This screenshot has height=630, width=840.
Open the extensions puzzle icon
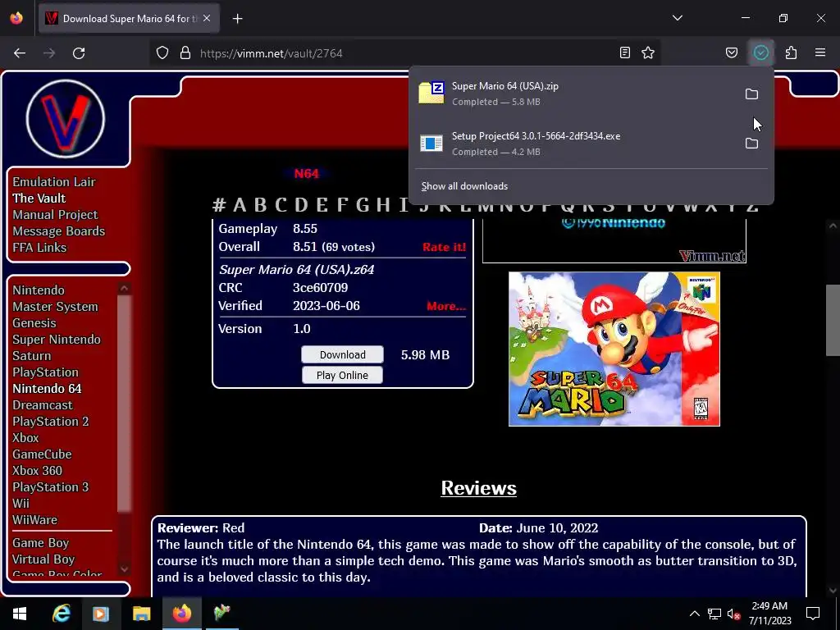792,52
